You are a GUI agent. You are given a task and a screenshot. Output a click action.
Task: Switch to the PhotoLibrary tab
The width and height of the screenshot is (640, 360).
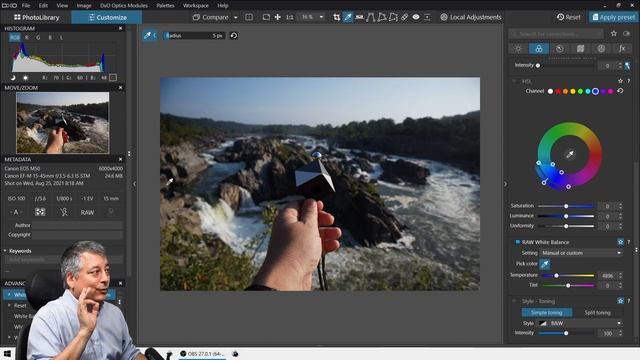[x=36, y=17]
